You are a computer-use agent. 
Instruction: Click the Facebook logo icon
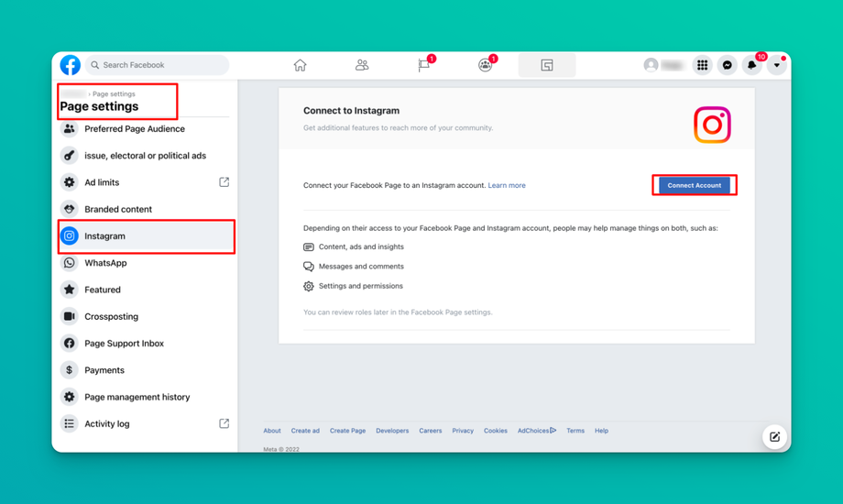coord(70,65)
